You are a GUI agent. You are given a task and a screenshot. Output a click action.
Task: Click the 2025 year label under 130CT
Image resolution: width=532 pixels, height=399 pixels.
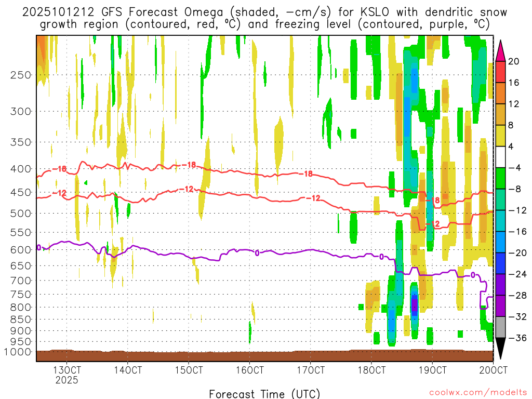coord(67,380)
